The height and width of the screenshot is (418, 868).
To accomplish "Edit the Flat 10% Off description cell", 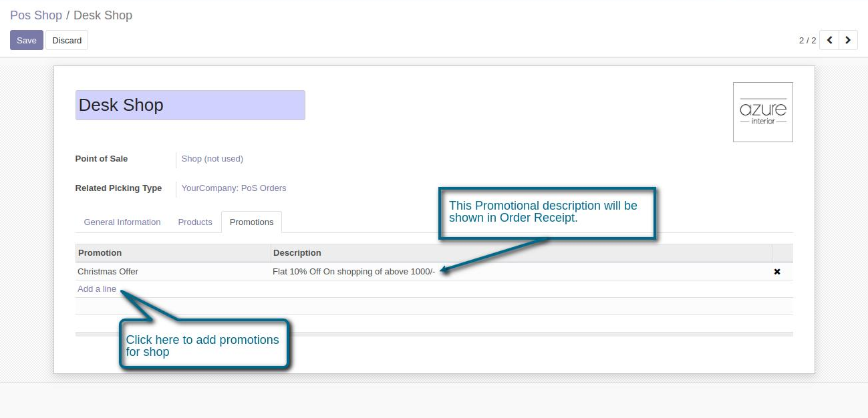I will [353, 272].
